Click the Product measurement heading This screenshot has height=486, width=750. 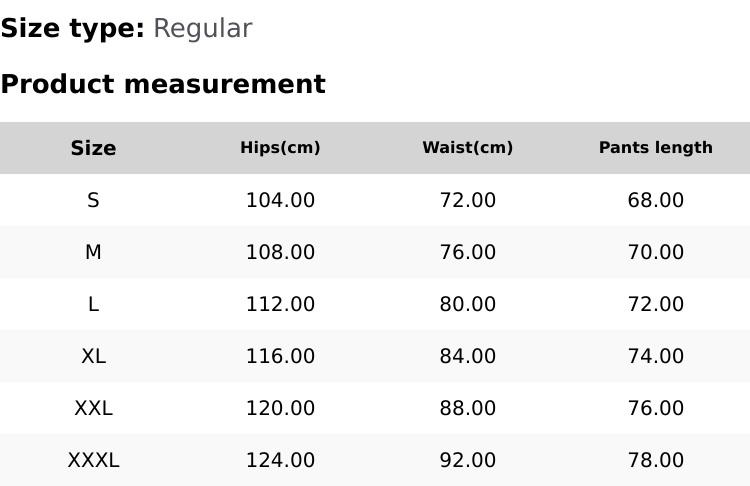(x=163, y=84)
